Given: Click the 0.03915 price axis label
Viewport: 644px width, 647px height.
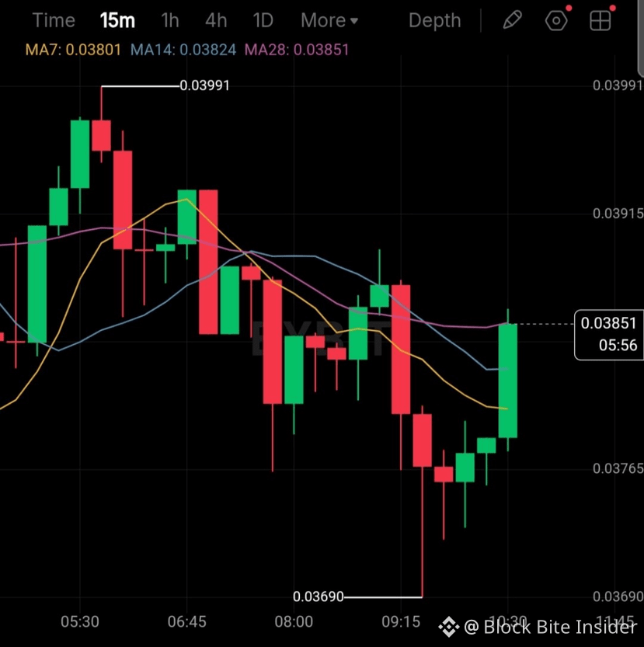Looking at the screenshot, I should point(618,214).
